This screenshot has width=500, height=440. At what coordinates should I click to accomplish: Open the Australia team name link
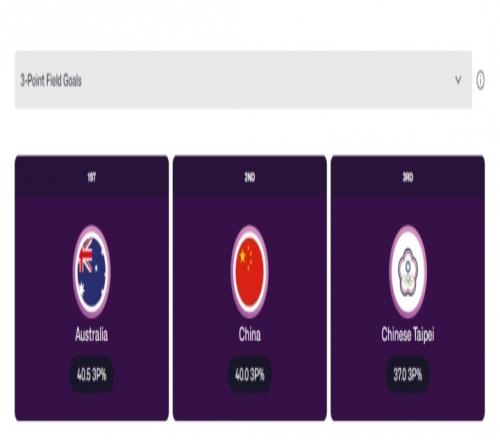click(x=92, y=334)
